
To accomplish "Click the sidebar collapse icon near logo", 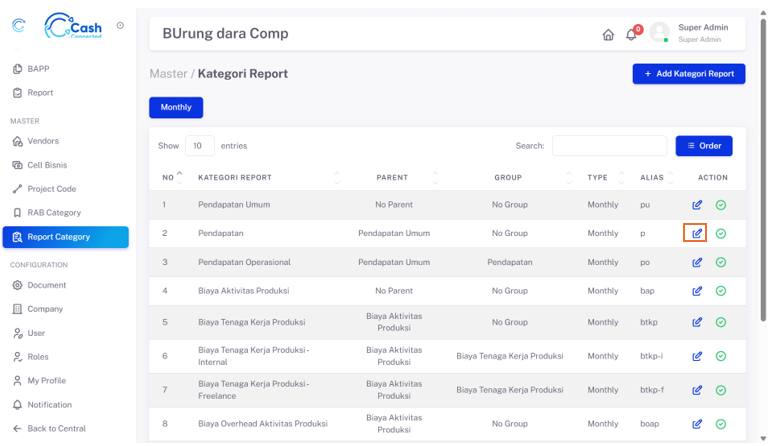I will click(x=120, y=26).
